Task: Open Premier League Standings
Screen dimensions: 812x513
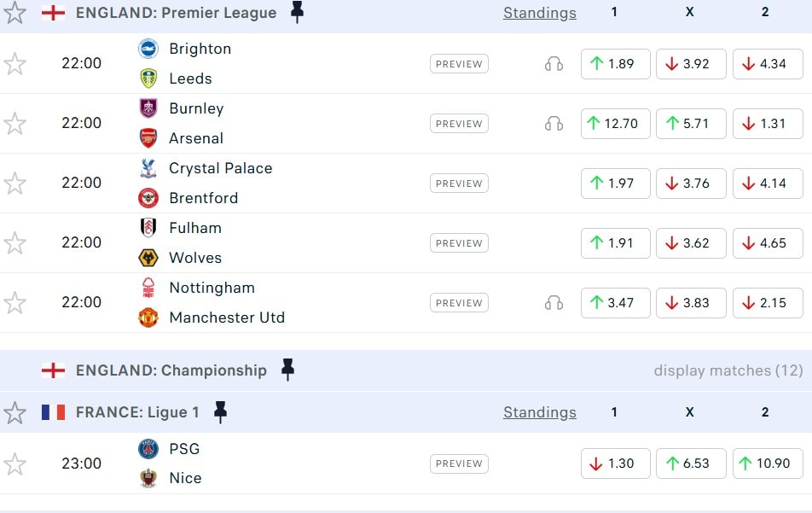Action: 539,13
